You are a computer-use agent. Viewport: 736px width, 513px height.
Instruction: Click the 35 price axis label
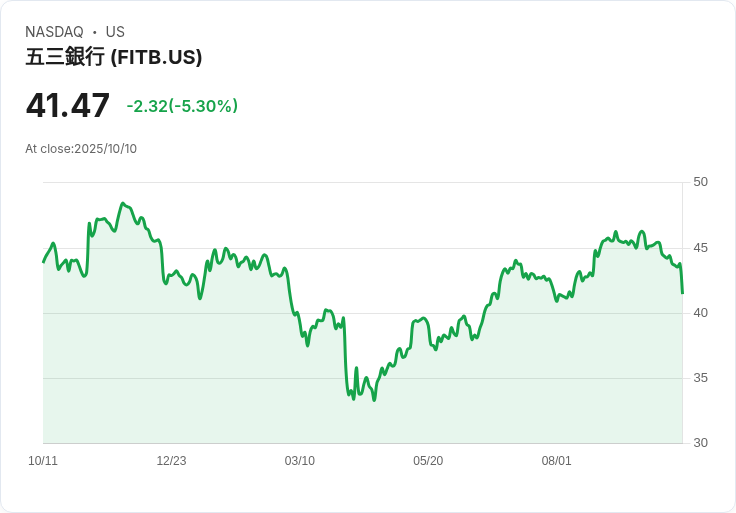(700, 378)
